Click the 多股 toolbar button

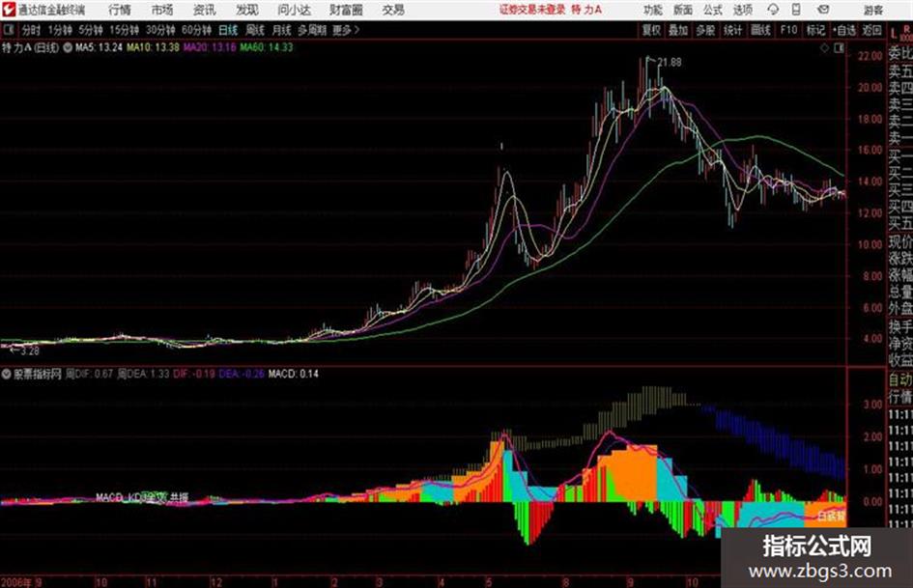(705, 30)
